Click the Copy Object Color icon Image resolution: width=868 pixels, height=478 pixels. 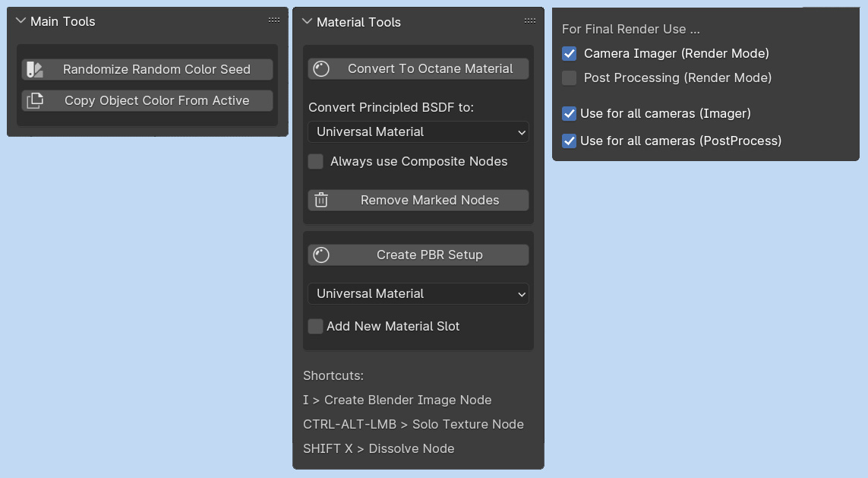[34, 101]
